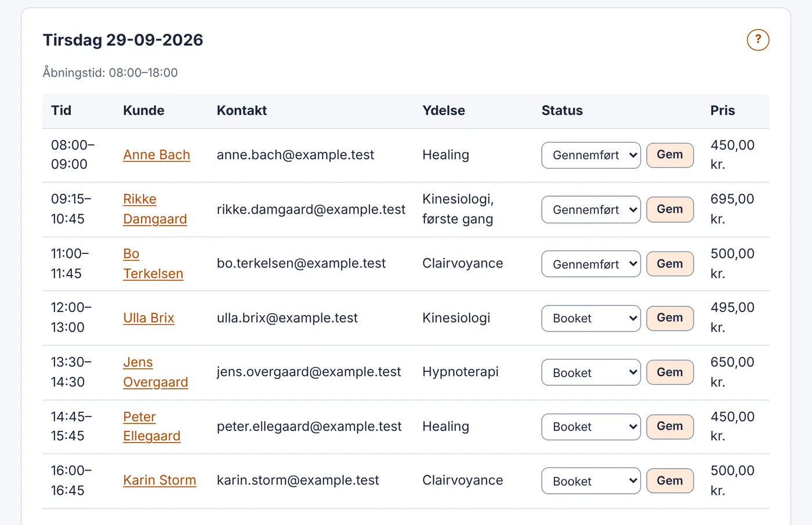
Task: Click email ulla.brix@example.test
Action: 287,318
